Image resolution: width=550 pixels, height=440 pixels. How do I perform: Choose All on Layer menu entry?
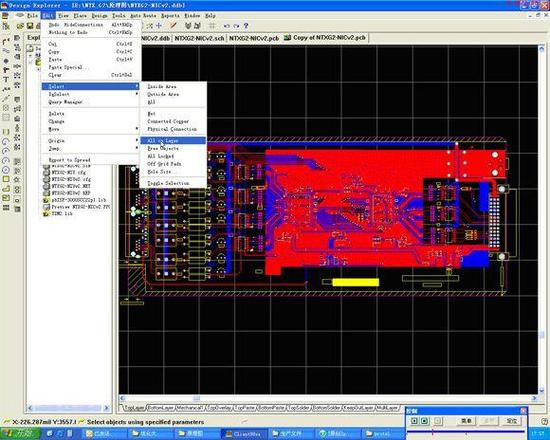click(173, 140)
